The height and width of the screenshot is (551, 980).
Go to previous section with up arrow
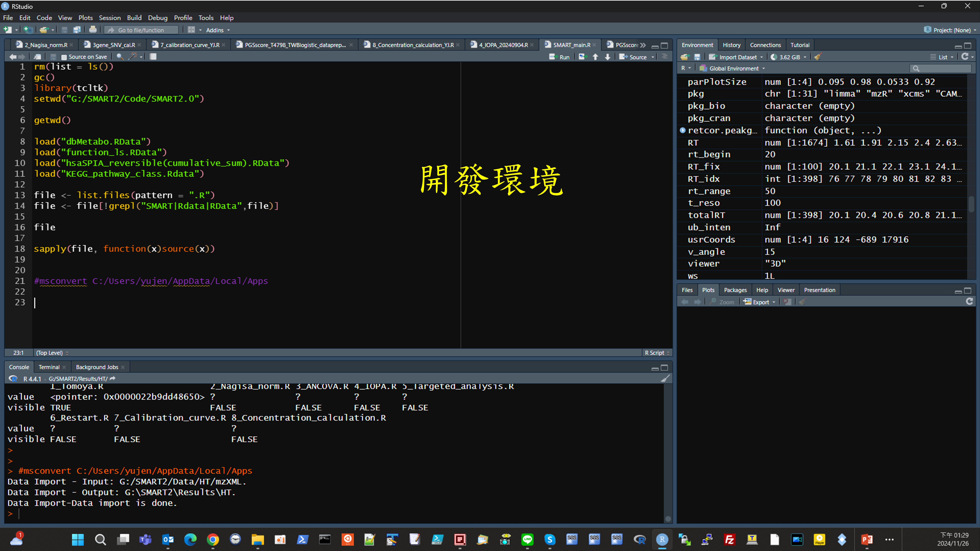[595, 57]
